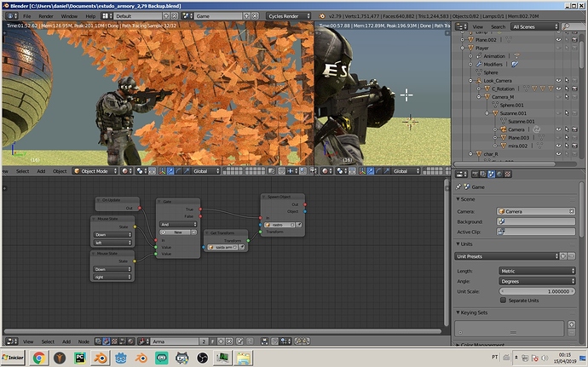588x367 pixels.
Task: Open the left viewport Global orientation dropdown
Action: pos(206,171)
